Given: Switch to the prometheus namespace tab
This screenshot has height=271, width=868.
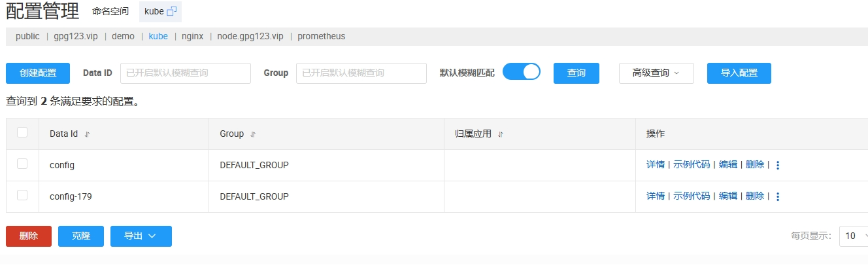Looking at the screenshot, I should [321, 37].
